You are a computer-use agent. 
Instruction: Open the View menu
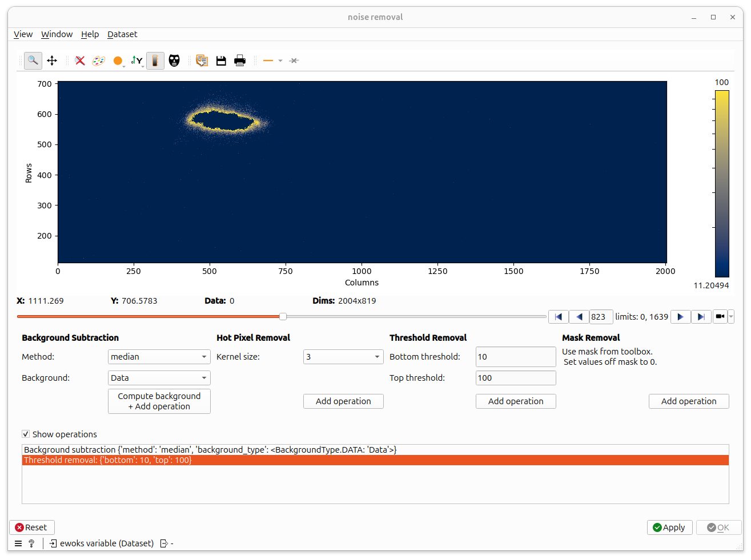coord(23,34)
